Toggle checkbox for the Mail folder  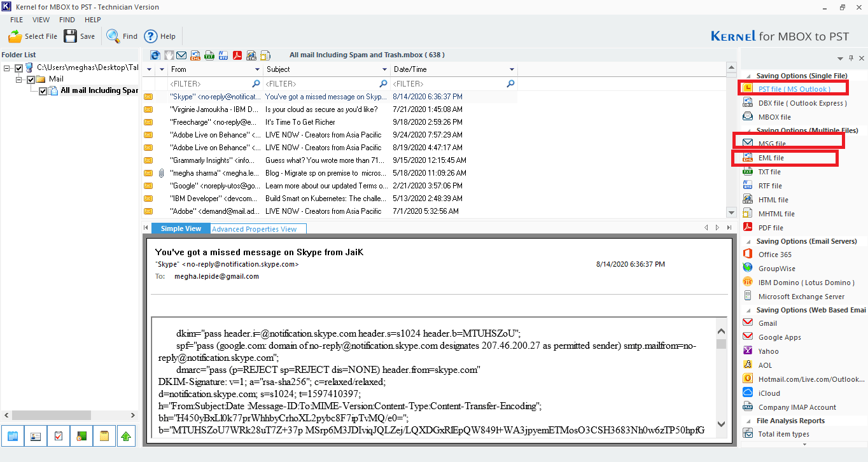coord(30,79)
